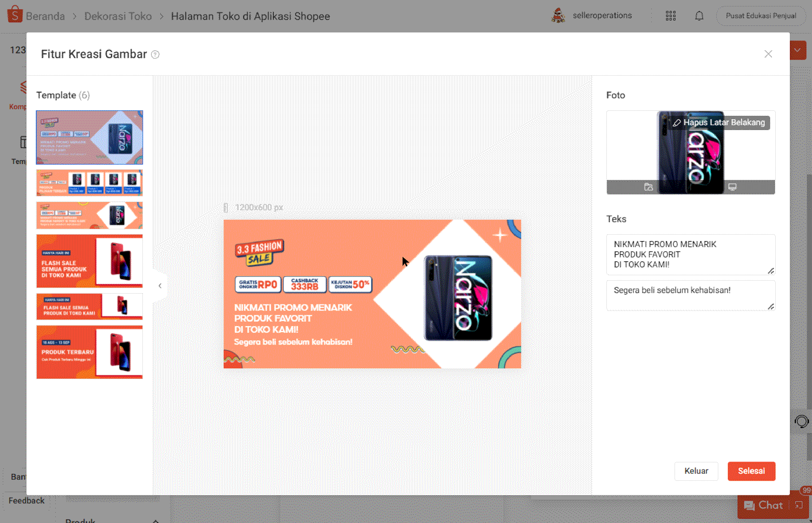
Task: Click the computer upload icon under photo
Action: coord(732,187)
